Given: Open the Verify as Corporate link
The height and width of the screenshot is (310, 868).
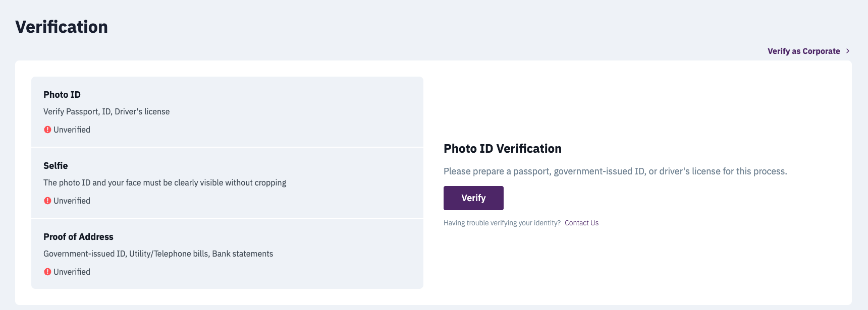Looking at the screenshot, I should pyautogui.click(x=803, y=51).
